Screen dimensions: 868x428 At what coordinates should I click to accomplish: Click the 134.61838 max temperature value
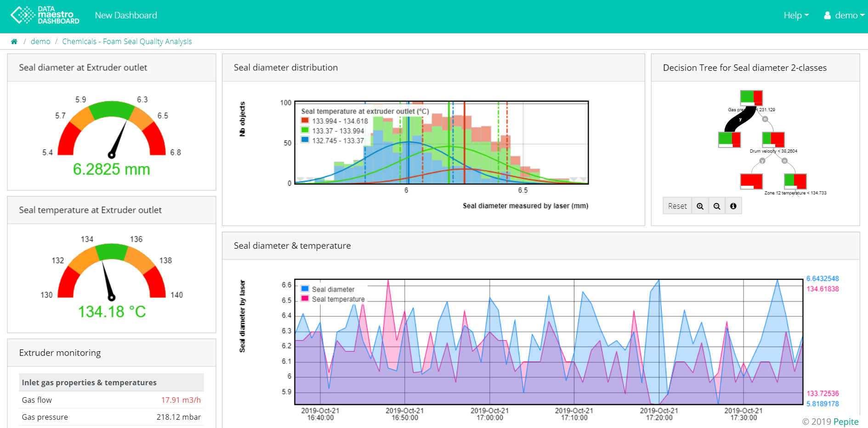tap(823, 289)
